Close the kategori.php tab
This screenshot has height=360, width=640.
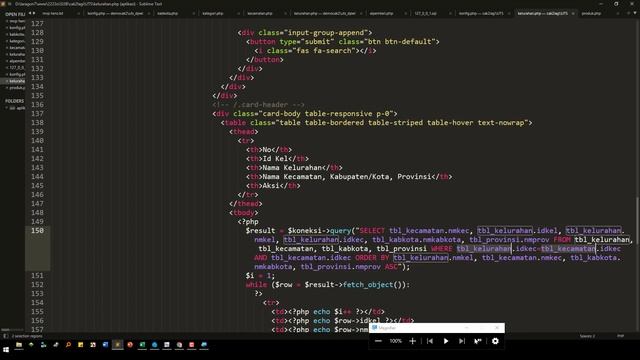238,13
